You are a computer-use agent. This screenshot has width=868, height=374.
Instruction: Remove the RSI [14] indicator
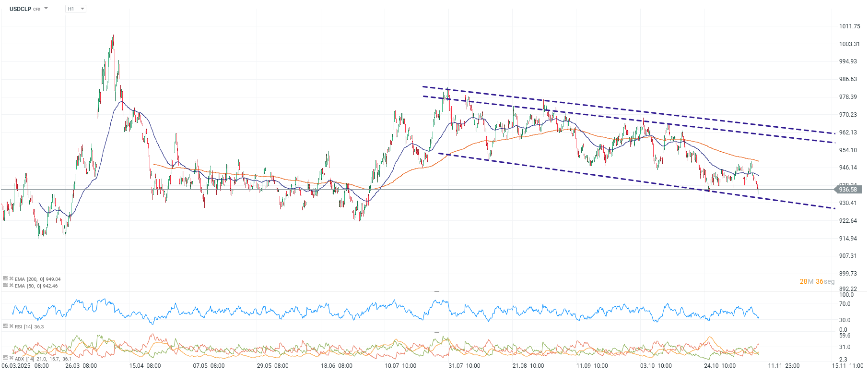click(x=11, y=326)
